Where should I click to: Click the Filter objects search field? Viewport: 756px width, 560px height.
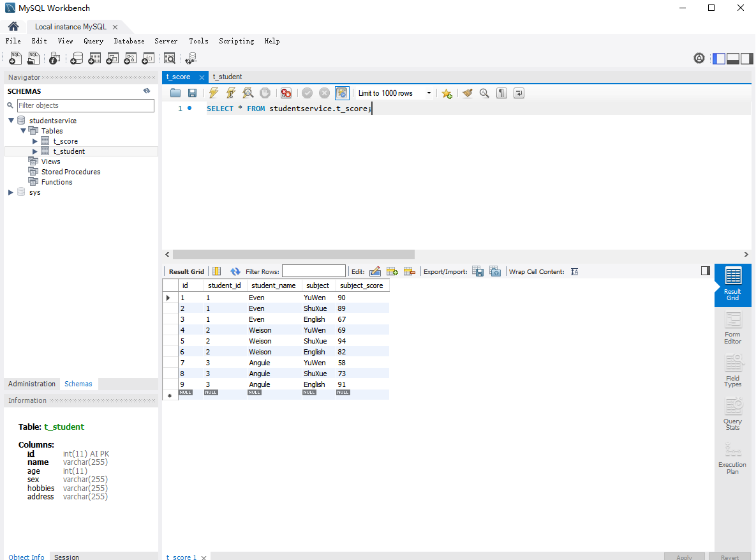[x=86, y=105]
